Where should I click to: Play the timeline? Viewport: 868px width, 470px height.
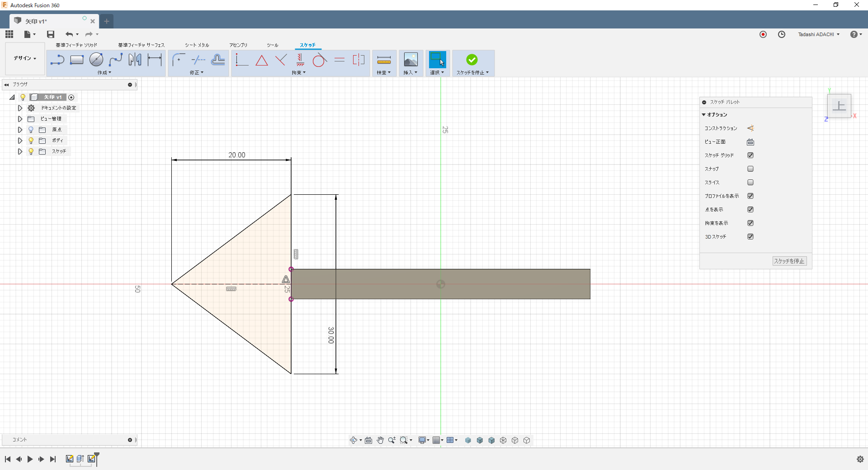point(30,459)
